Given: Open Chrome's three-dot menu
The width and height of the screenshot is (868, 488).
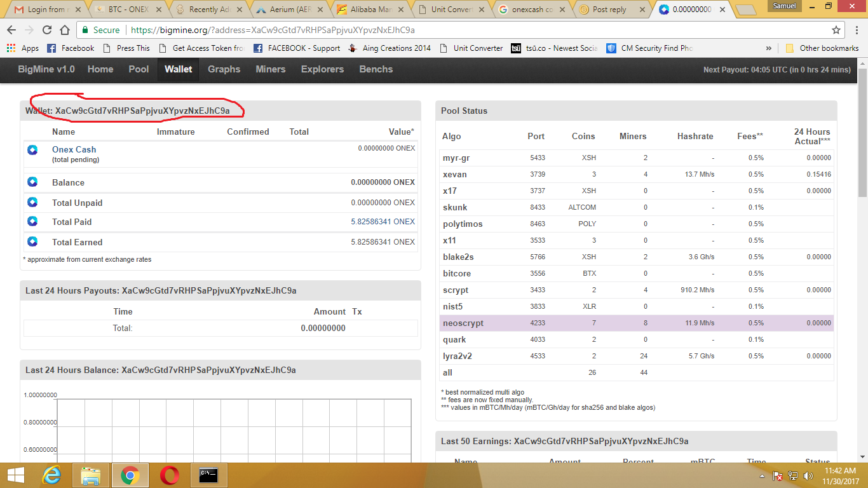Looking at the screenshot, I should [x=857, y=30].
